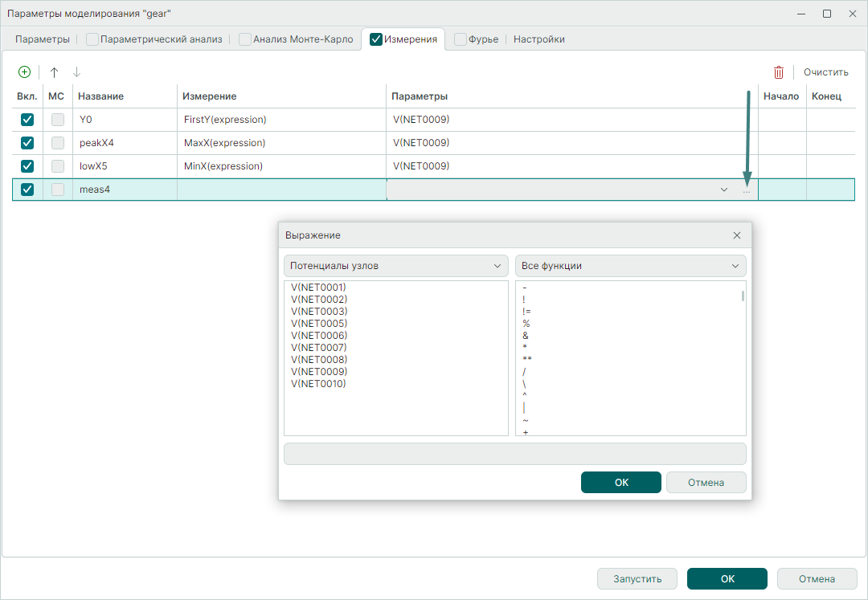Viewport: 868px width, 600px height.
Task: Switch to the Настройки tab
Action: click(x=538, y=39)
